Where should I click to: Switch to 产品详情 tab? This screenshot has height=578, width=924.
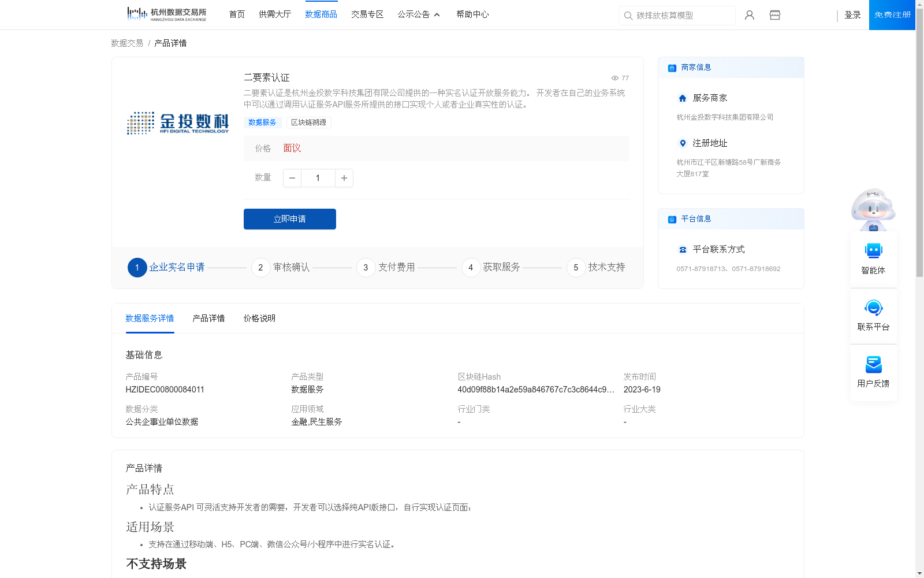(x=208, y=318)
